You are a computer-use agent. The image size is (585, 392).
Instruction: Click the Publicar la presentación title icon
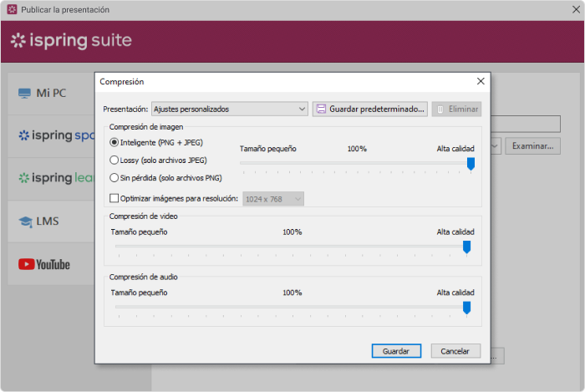click(x=13, y=9)
